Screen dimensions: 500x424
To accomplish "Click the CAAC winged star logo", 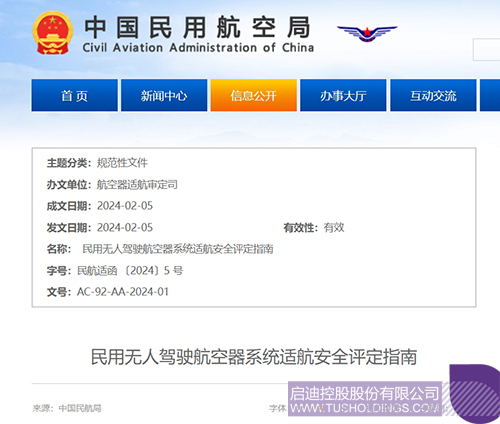I will pyautogui.click(x=367, y=33).
